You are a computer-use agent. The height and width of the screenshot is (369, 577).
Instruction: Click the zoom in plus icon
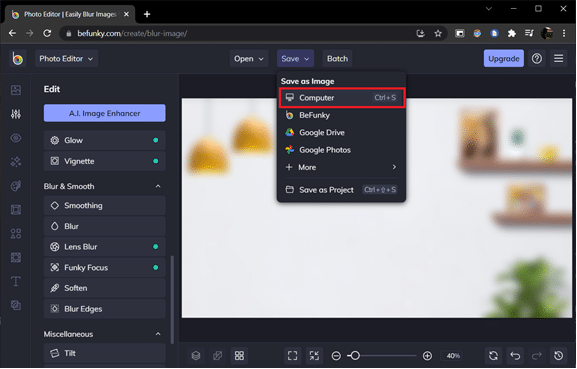click(x=427, y=356)
